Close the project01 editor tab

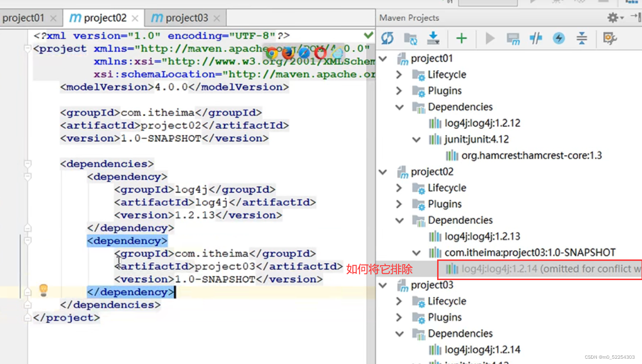(53, 19)
